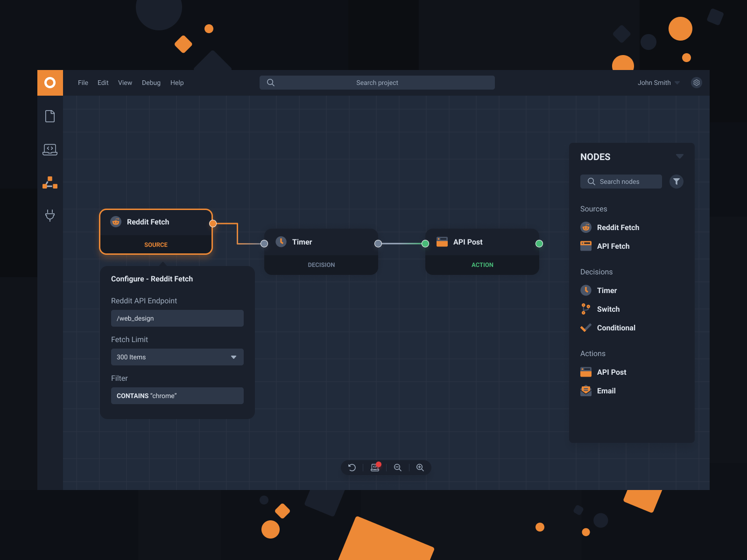Click the ACTION label on API Post node
Screen dimensions: 747x560
[x=482, y=265]
